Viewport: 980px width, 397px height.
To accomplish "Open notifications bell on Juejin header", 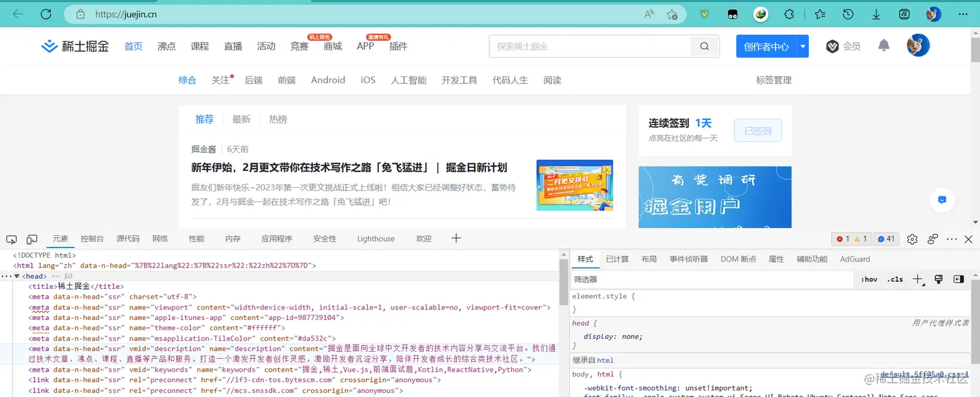I will [x=883, y=45].
